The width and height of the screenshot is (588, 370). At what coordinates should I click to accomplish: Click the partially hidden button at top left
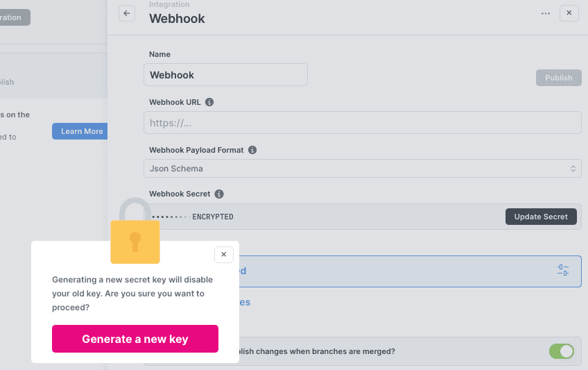pyautogui.click(x=14, y=17)
